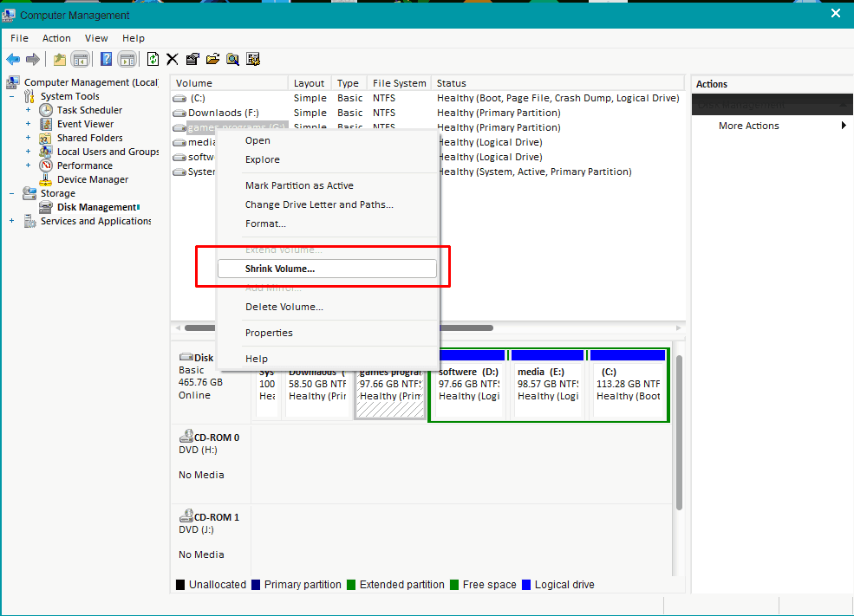854x616 pixels.
Task: Expand the Event Viewer node
Action: pos(28,124)
